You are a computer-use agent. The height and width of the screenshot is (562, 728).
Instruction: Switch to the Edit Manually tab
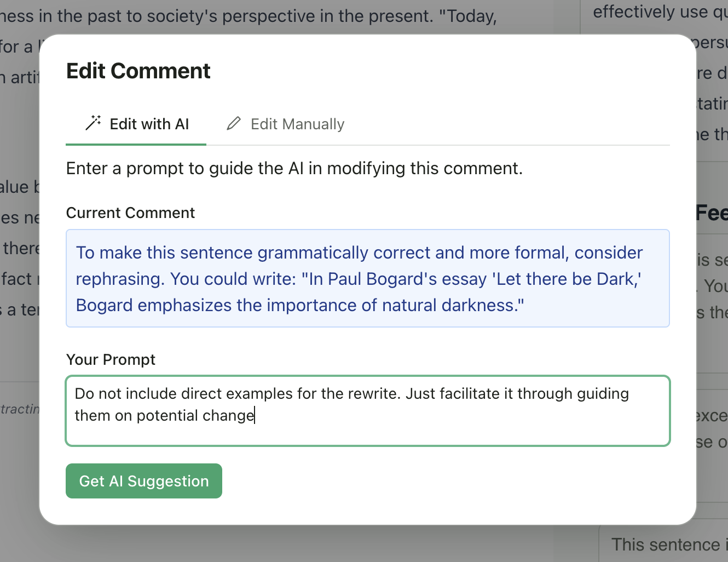(x=297, y=124)
